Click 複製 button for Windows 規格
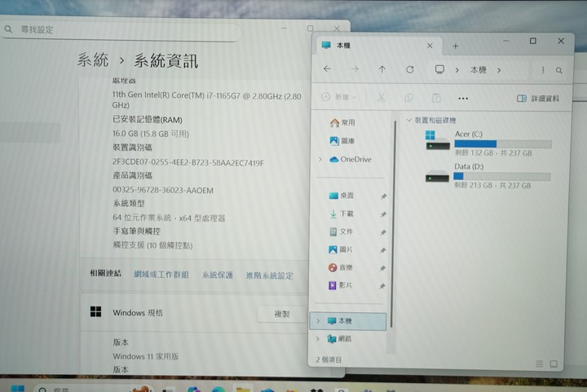The image size is (587, 392). (x=281, y=314)
